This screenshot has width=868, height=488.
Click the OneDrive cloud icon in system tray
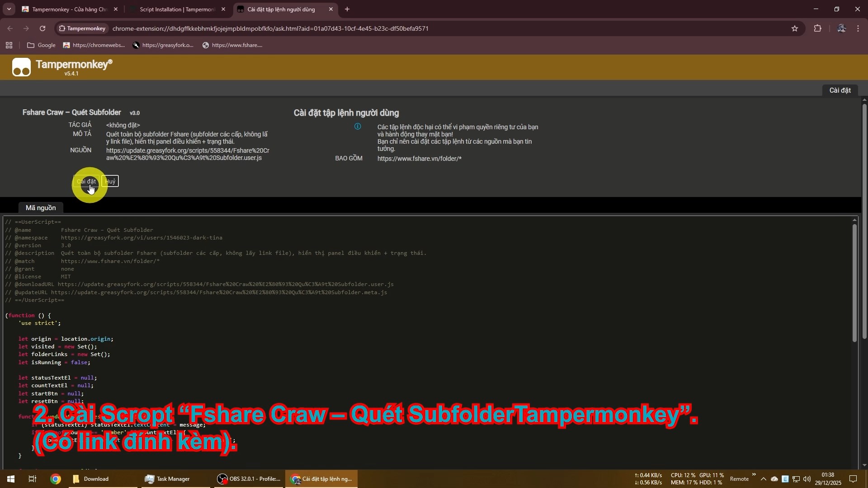[x=774, y=479]
